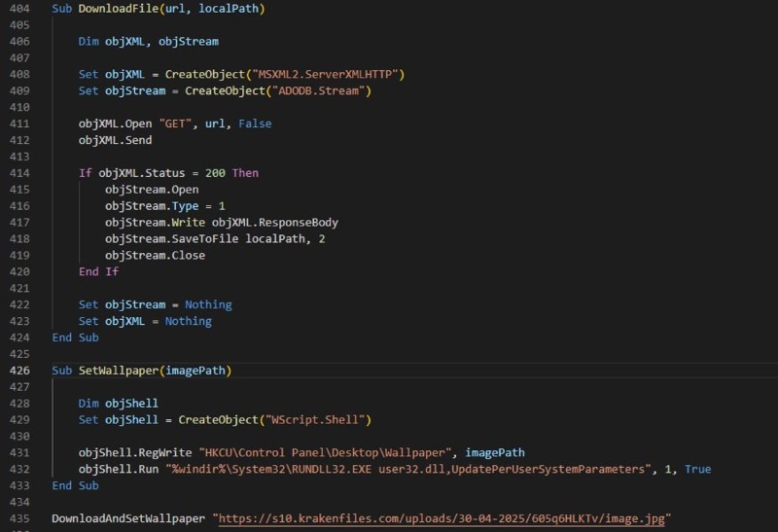Click Dim objXML, objStream declaration on line 406

pos(149,42)
